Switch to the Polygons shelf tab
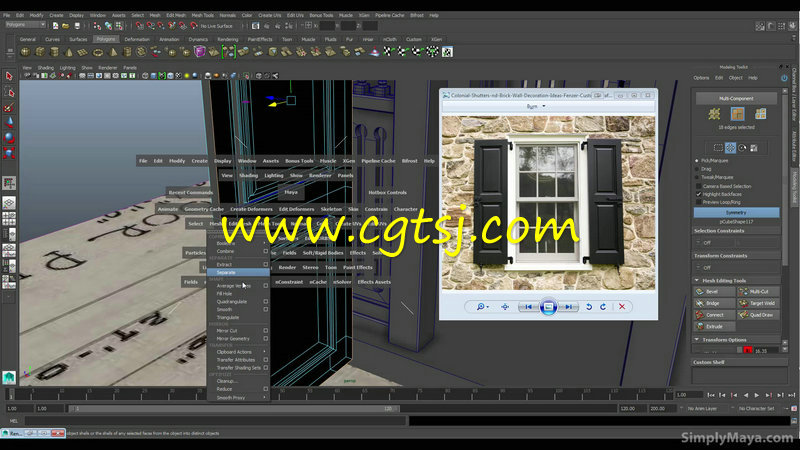800x450 pixels. pos(106,39)
